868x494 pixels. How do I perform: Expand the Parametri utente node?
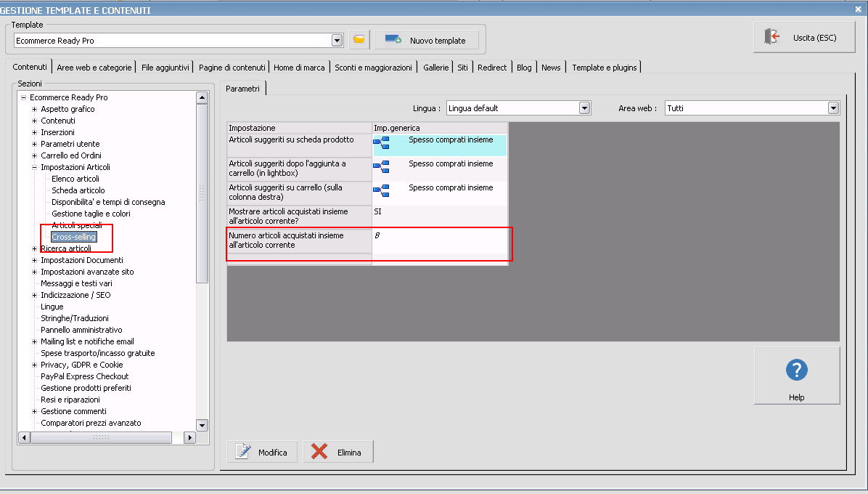[34, 144]
